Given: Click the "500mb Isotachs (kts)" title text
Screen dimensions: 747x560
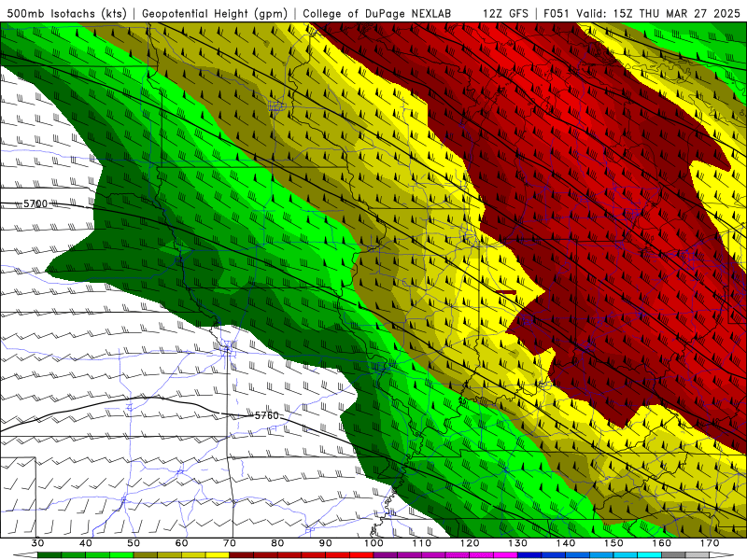Looking at the screenshot, I should click(x=66, y=13).
